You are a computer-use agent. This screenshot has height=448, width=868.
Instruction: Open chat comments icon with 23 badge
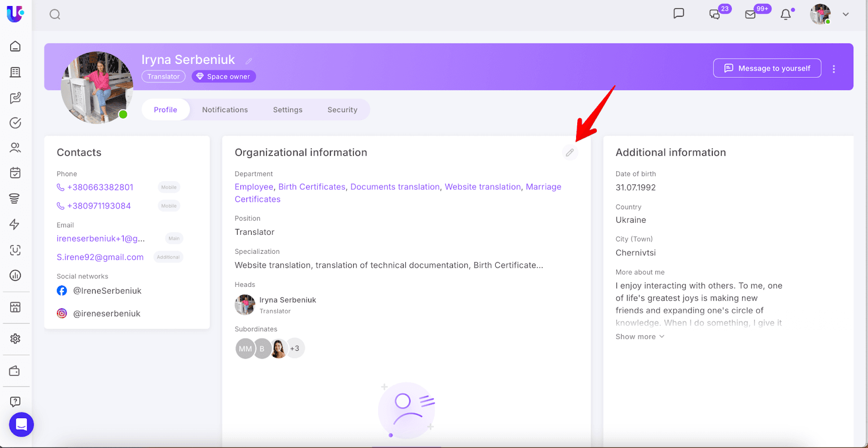(x=715, y=15)
